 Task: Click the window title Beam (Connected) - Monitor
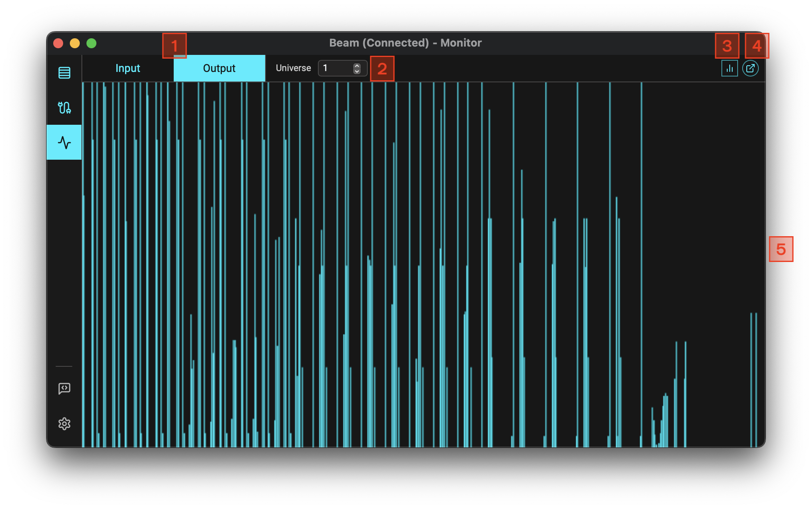(x=406, y=43)
